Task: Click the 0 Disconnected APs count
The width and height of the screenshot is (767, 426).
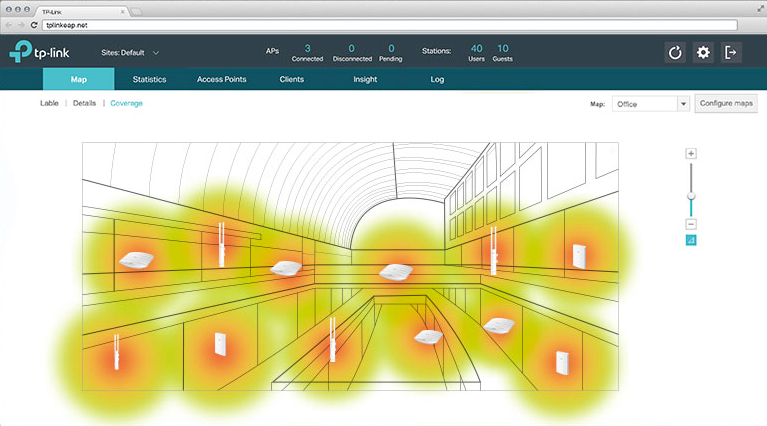Action: point(352,53)
